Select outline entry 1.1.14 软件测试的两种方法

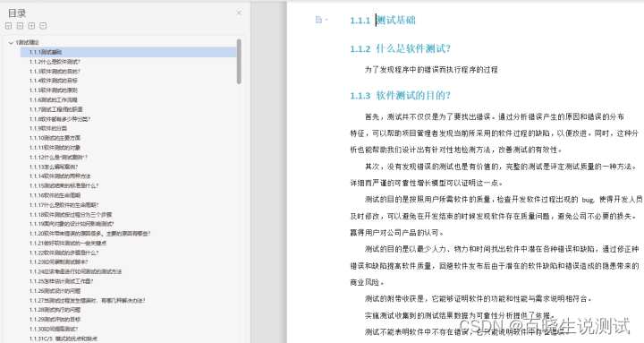(x=60, y=176)
